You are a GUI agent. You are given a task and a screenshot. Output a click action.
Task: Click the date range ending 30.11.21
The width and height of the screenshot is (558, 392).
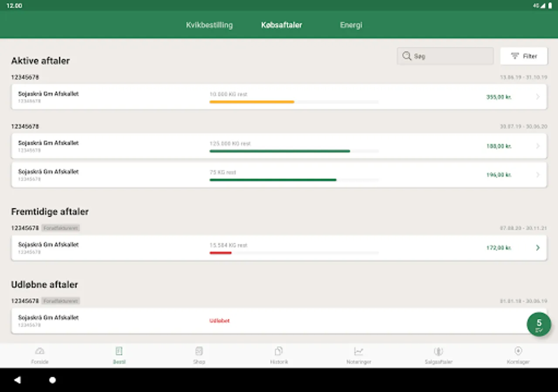(523, 228)
